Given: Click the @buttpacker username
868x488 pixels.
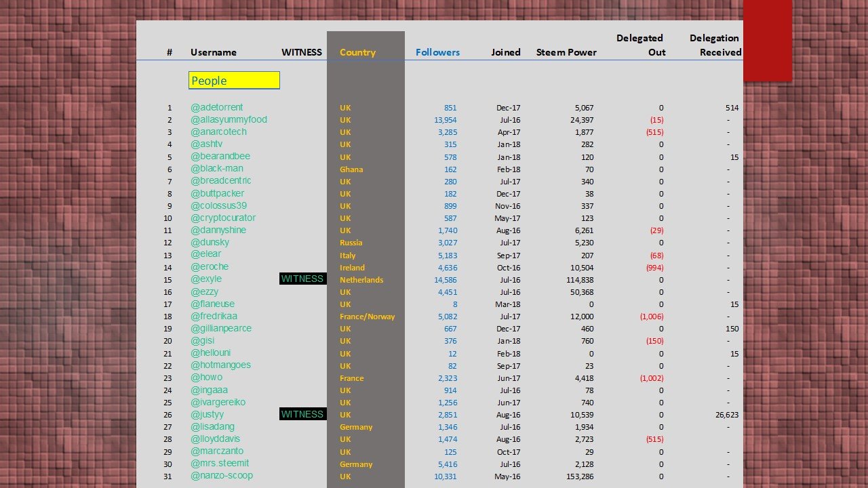Looking at the screenshot, I should [217, 193].
